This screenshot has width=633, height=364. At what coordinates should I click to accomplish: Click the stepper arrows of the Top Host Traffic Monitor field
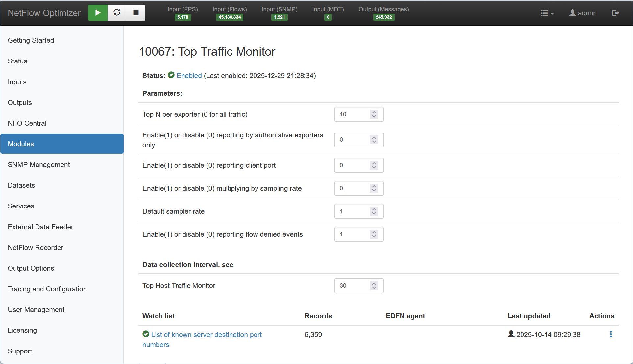(x=374, y=286)
